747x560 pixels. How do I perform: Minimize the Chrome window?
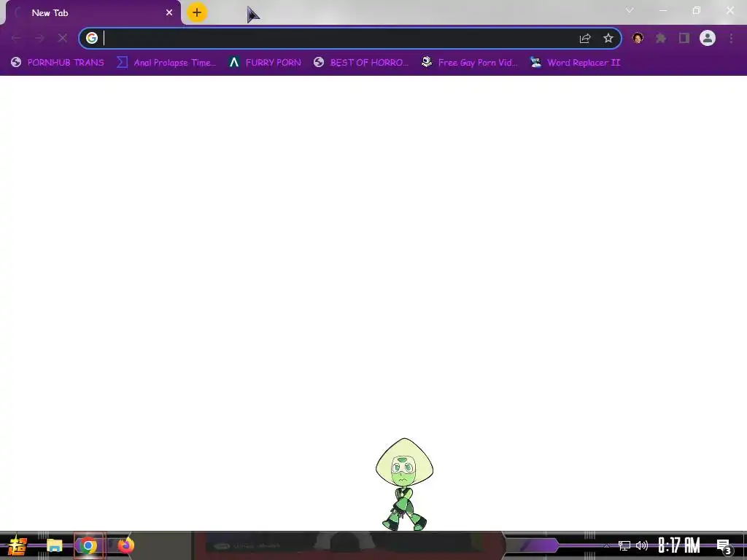[x=662, y=10]
